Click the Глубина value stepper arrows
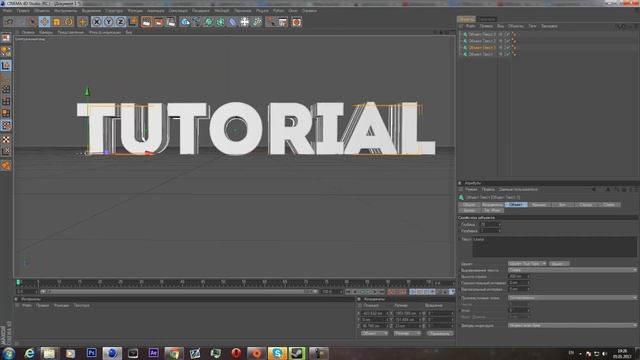This screenshot has width=640, height=360. (x=499, y=224)
